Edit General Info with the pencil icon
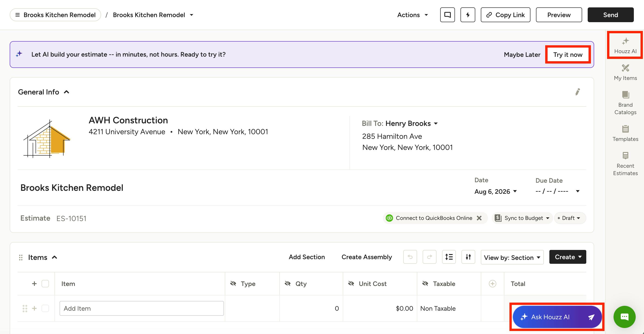 pos(578,92)
